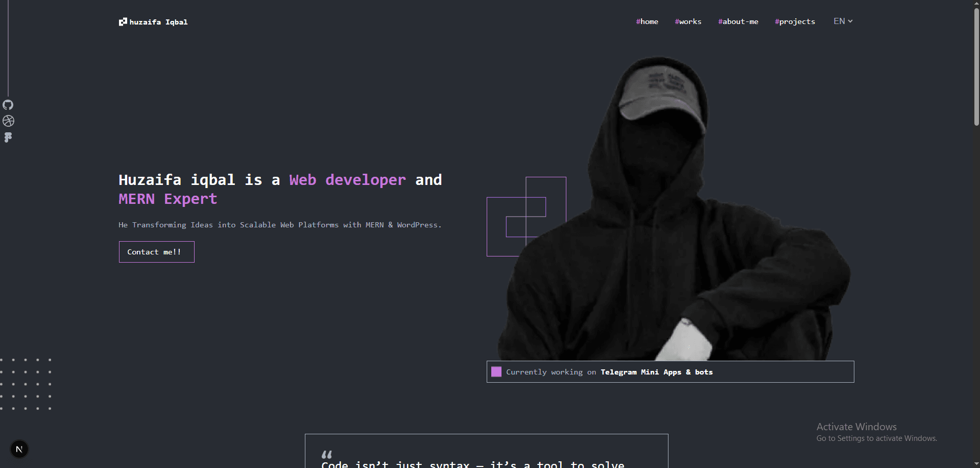Expand the EN language dropdown

pyautogui.click(x=843, y=21)
